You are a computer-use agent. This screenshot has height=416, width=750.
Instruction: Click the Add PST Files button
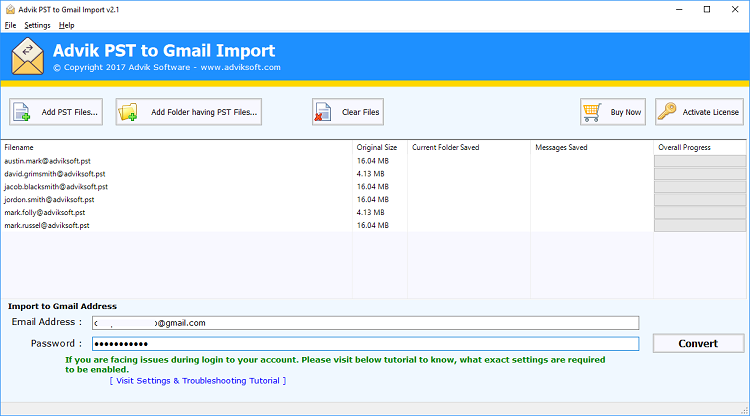tap(56, 112)
